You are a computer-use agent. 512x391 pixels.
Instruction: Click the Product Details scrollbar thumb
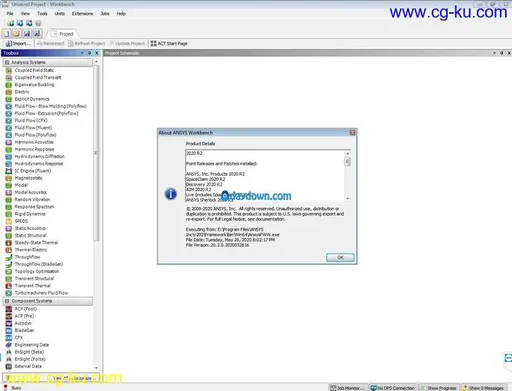[347, 162]
